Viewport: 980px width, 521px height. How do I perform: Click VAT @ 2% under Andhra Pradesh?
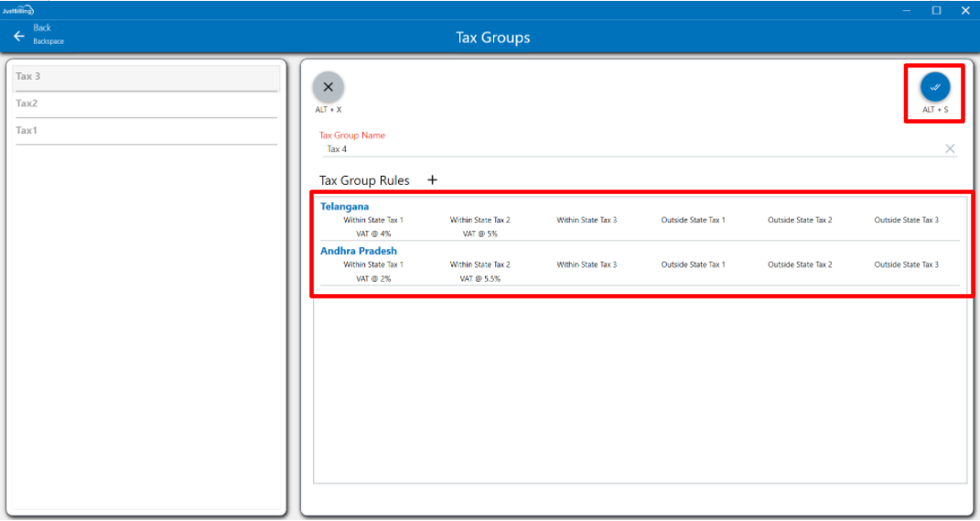tap(373, 278)
